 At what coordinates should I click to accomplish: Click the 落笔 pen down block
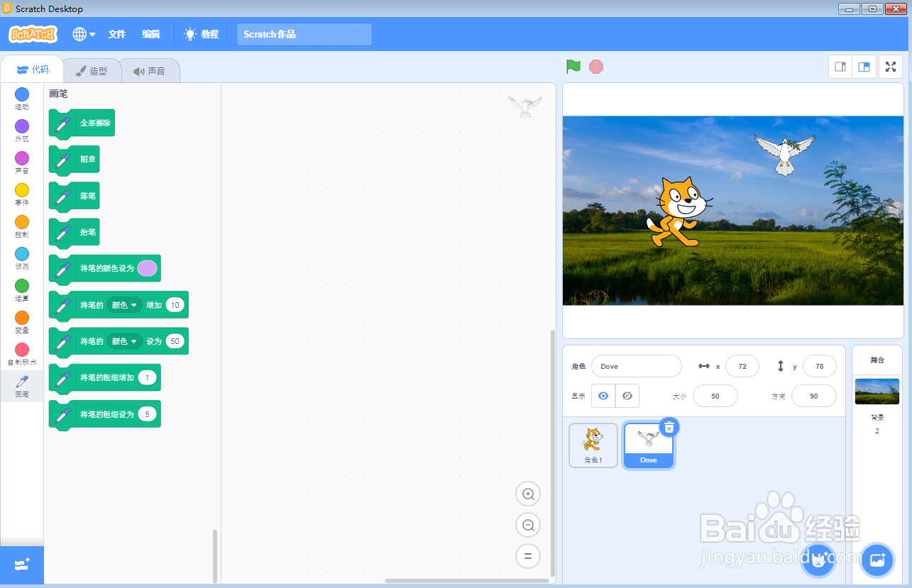(74, 196)
